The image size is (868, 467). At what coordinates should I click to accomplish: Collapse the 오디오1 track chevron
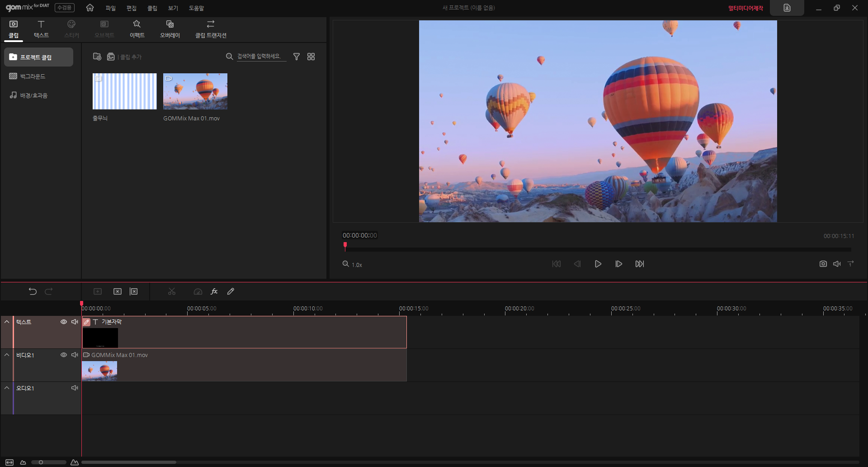click(7, 388)
